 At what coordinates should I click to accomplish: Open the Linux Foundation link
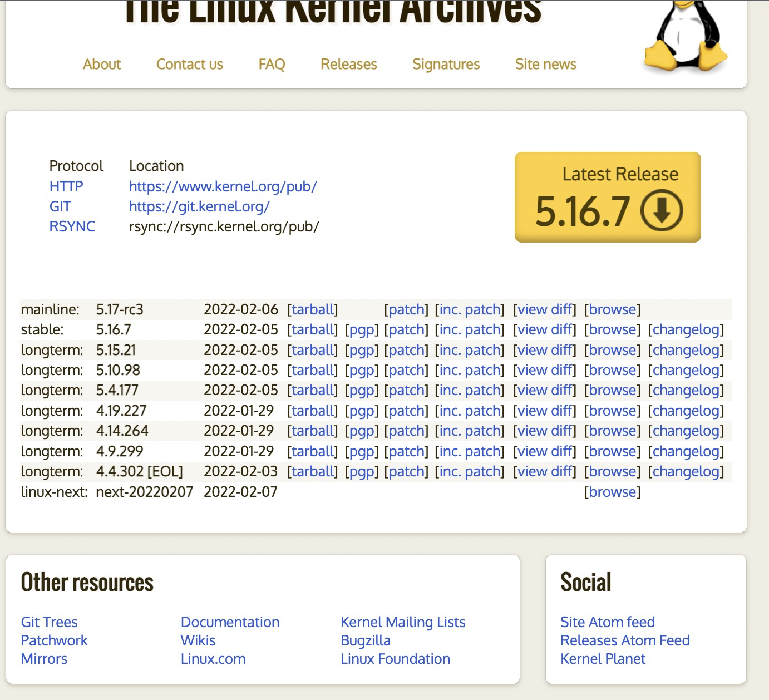395,659
